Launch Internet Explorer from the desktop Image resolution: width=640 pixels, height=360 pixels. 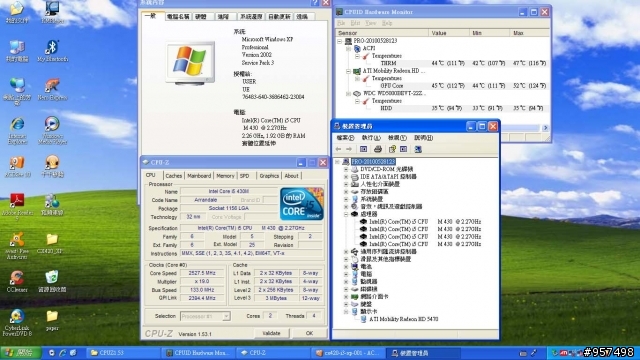pyautogui.click(x=17, y=130)
